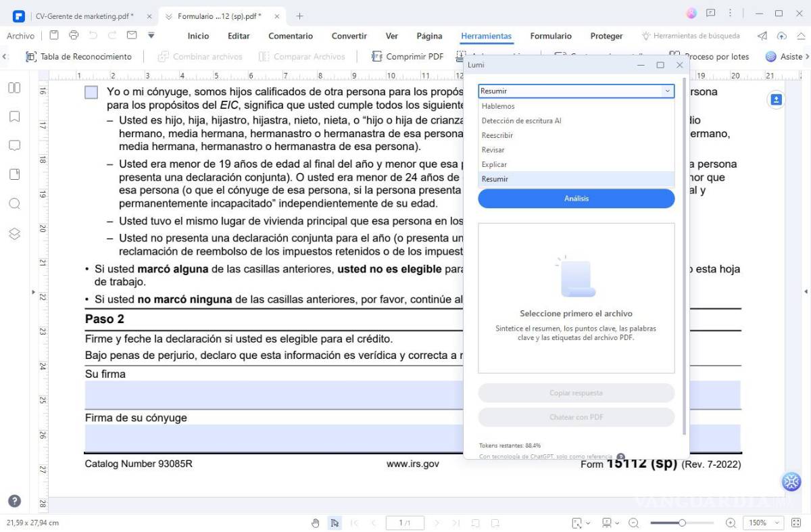811x532 pixels.
Task: Click the save icon in the quick access bar
Action: (x=54, y=35)
